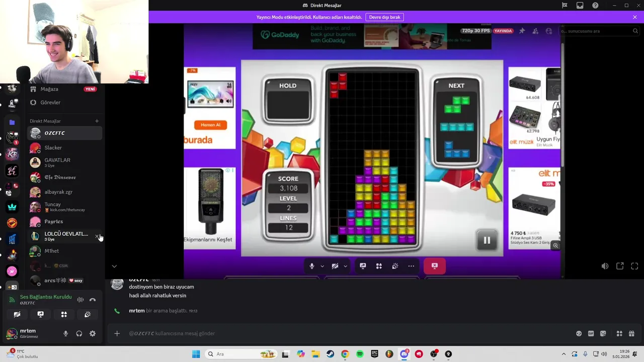Open Tuncay direct message
644x362 pixels.
[64, 207]
